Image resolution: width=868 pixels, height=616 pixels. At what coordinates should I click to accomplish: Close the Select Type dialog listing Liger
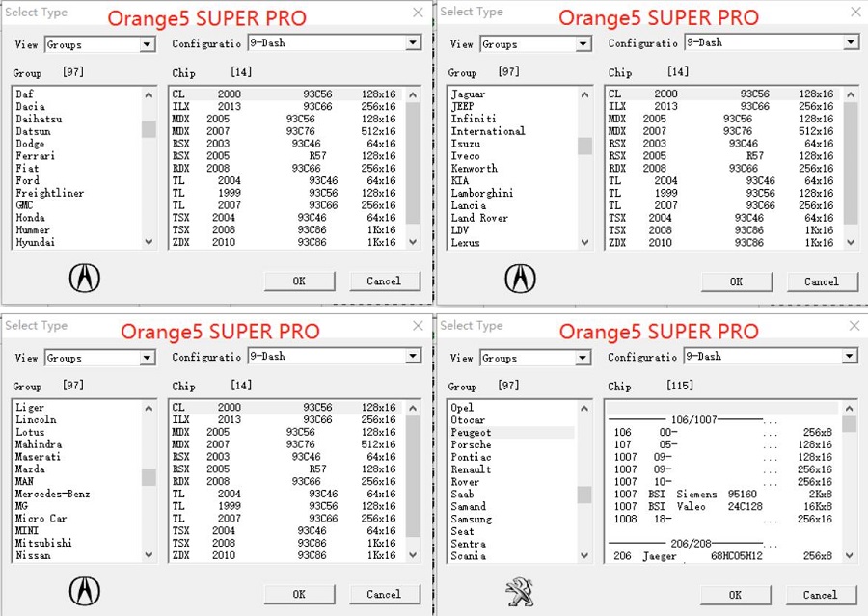point(418,326)
